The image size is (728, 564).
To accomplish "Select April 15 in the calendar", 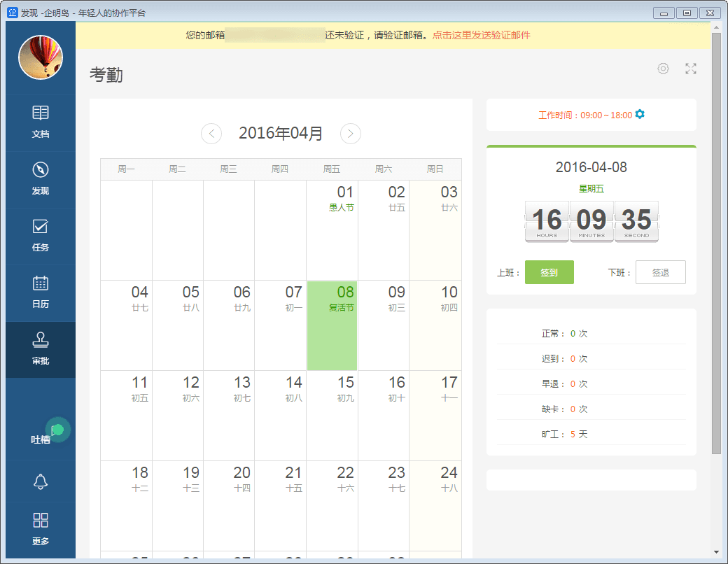I will coord(332,416).
